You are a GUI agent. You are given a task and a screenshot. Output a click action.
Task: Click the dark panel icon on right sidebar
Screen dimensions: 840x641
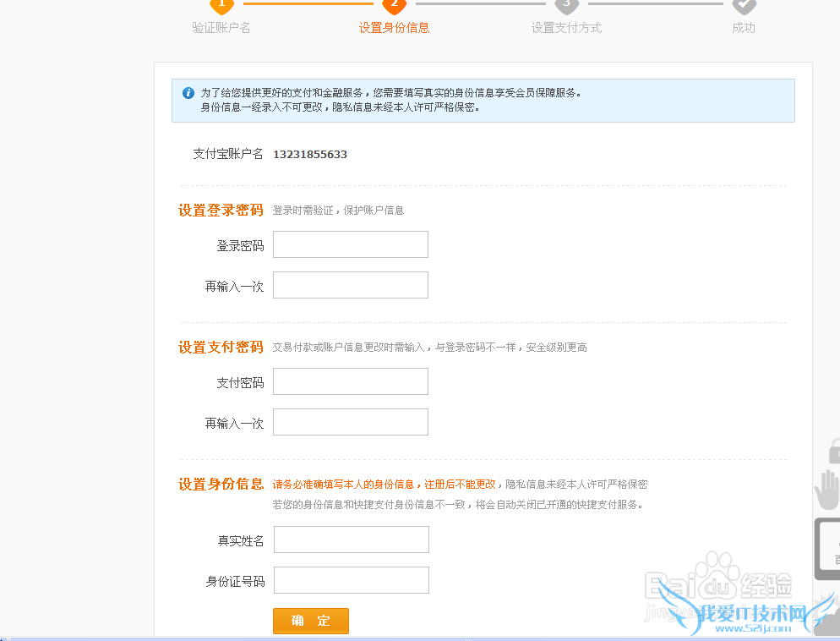pos(827,549)
